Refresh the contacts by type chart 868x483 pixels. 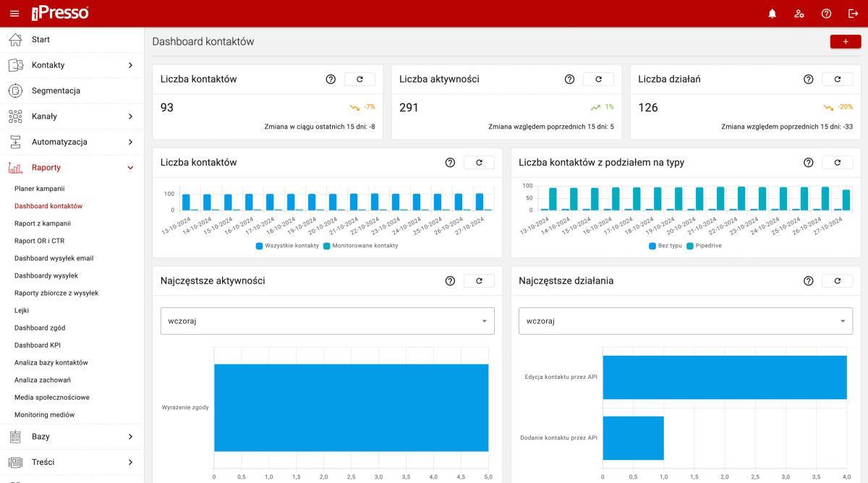pyautogui.click(x=838, y=163)
